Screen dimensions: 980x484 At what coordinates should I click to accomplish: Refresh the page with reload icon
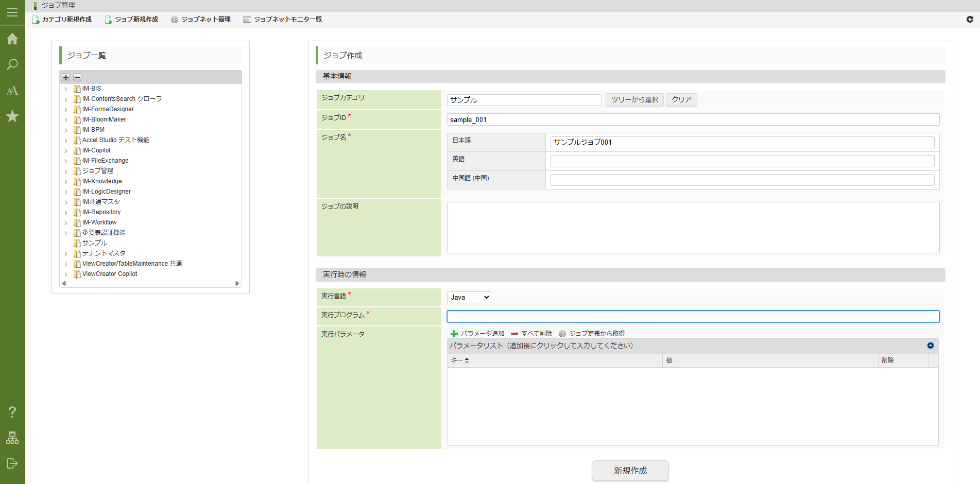click(970, 20)
